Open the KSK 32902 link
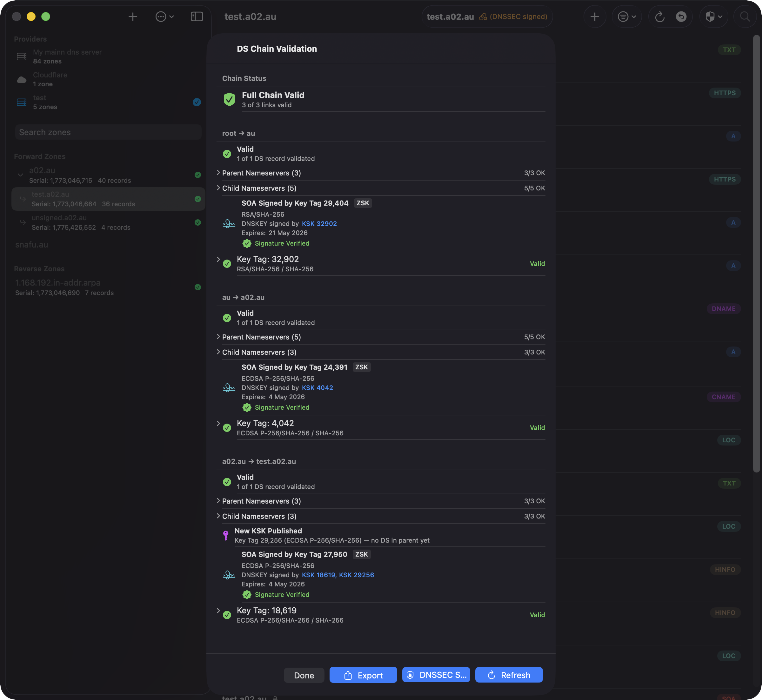The width and height of the screenshot is (762, 700). pyautogui.click(x=319, y=223)
